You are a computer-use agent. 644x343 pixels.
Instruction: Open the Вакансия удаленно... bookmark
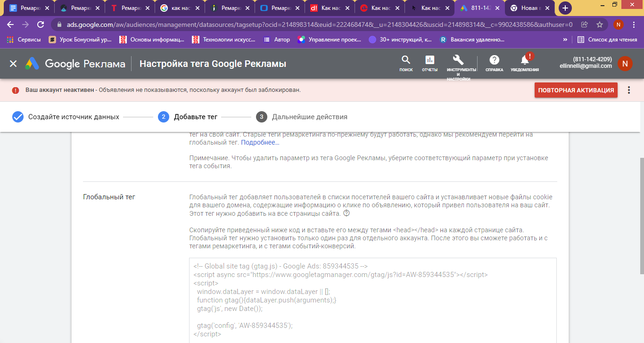[x=472, y=40]
